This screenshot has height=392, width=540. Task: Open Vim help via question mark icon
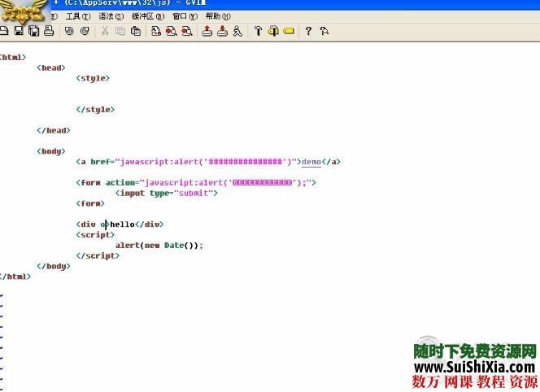[x=308, y=31]
